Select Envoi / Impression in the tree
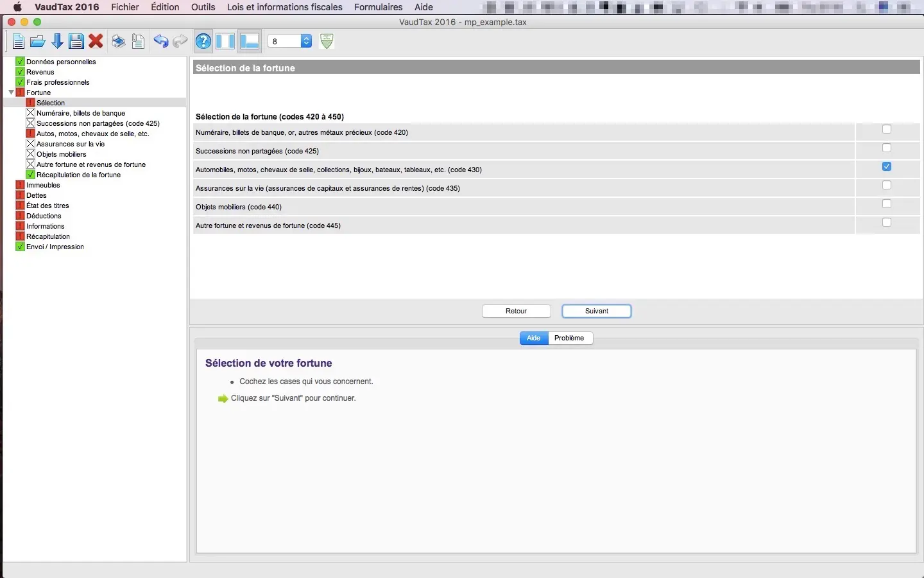Screen dimensions: 924x578 click(x=55, y=247)
